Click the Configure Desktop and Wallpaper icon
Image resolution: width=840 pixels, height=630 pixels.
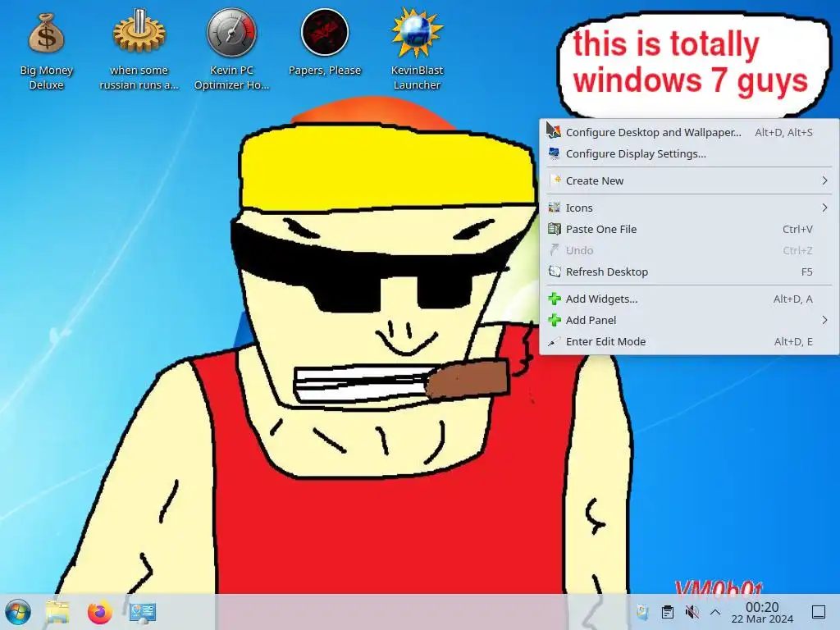pos(554,130)
